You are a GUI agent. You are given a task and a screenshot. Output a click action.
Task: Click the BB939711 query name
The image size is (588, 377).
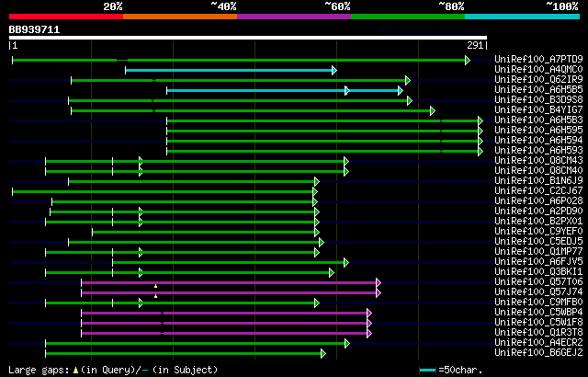point(34,29)
